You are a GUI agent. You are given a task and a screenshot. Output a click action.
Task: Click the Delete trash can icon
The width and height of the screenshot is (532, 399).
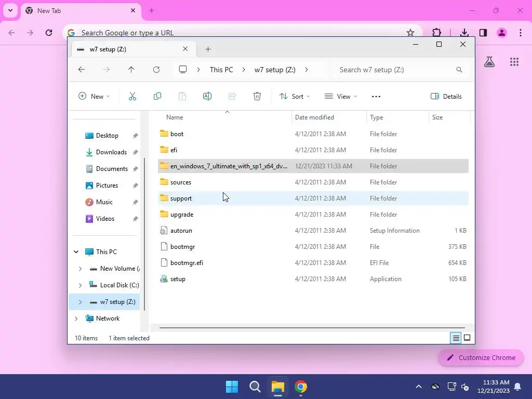pyautogui.click(x=257, y=96)
